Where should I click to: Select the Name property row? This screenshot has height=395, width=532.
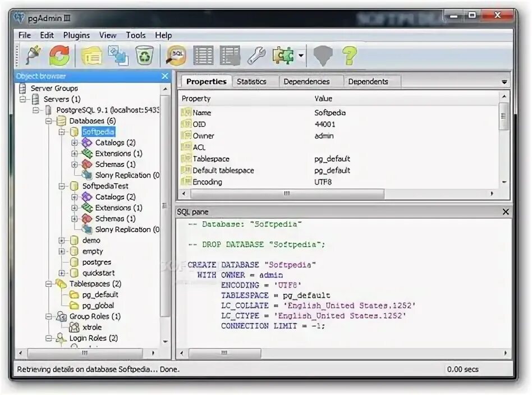tap(340, 113)
